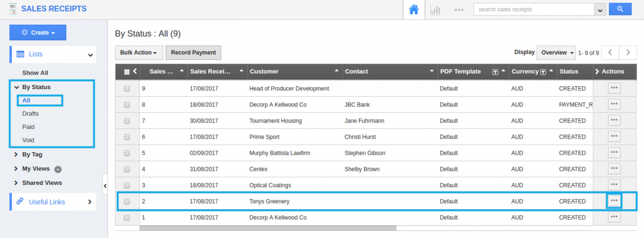Open actions menu for Centex row

point(614,169)
